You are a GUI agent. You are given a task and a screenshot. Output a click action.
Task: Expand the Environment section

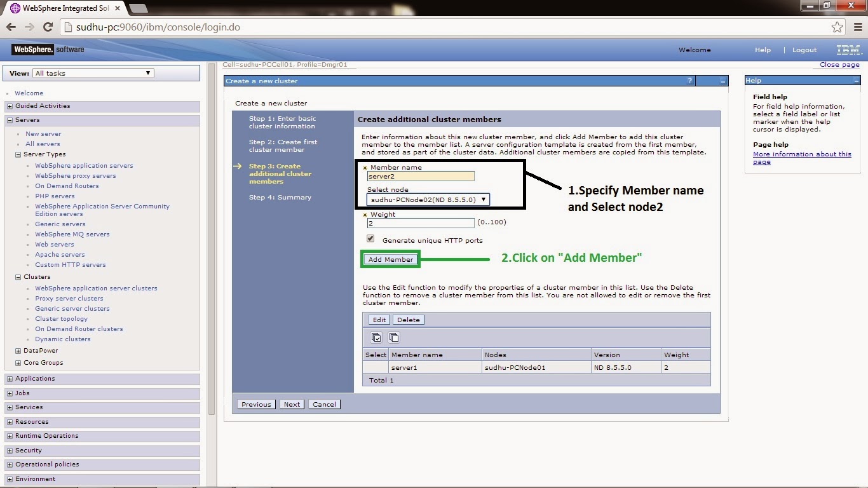[x=10, y=479]
